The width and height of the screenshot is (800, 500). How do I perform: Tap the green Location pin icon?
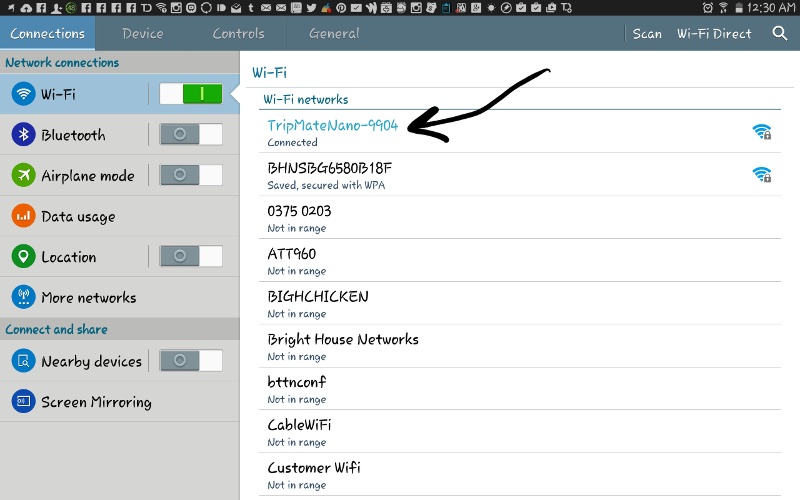point(23,257)
